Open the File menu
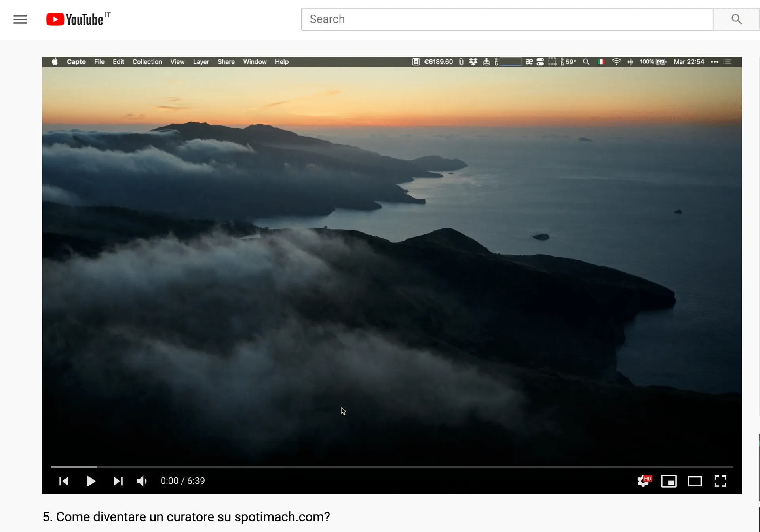Image resolution: width=760 pixels, height=532 pixels. point(99,62)
